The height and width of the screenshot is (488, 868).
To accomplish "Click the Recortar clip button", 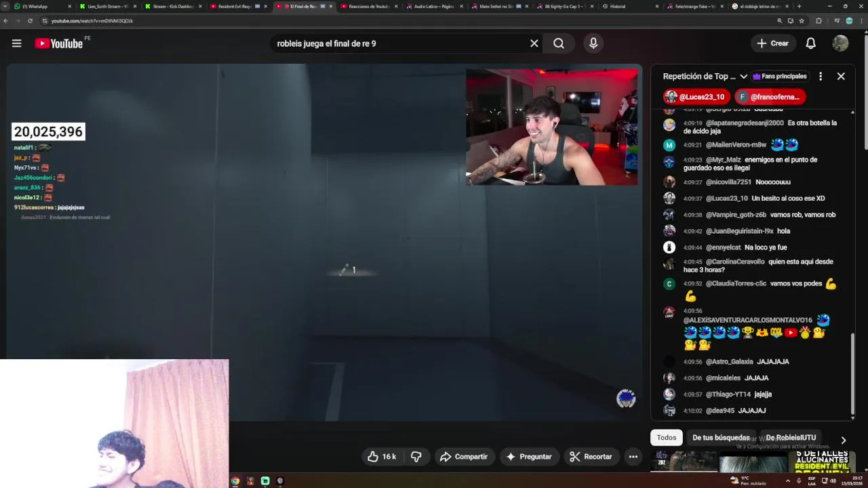I will [x=591, y=457].
